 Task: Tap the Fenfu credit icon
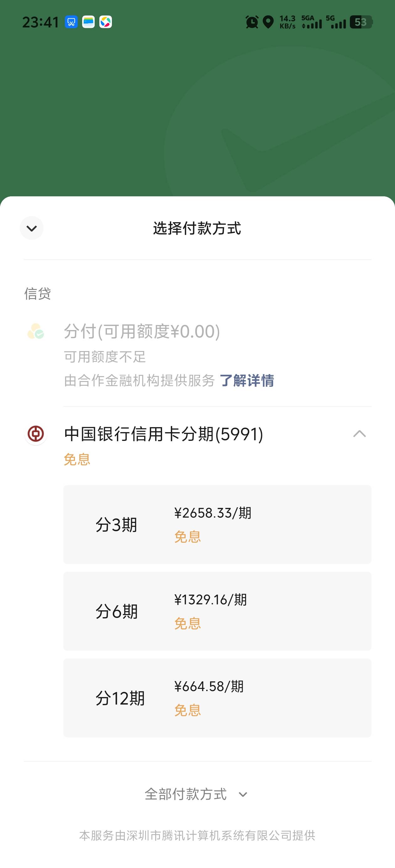36,331
